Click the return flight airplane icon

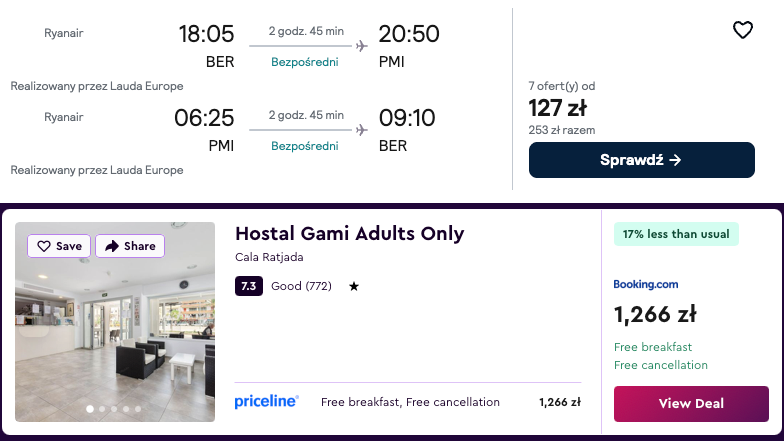pos(361,129)
